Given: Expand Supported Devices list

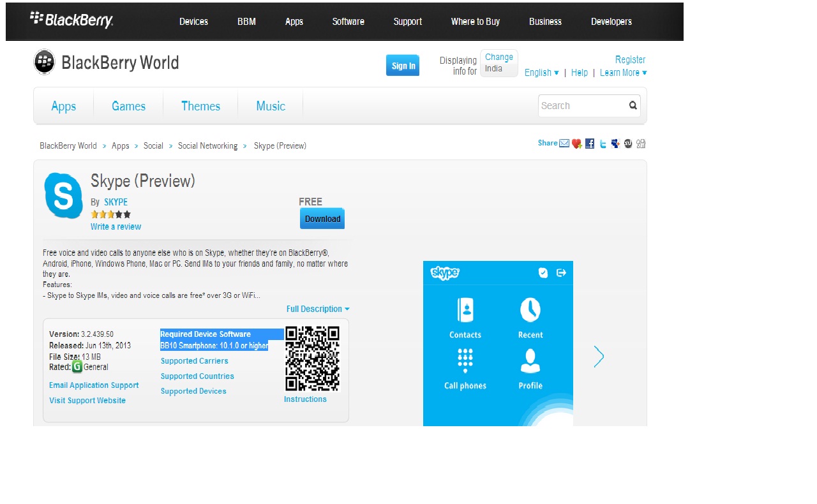Looking at the screenshot, I should pos(193,391).
